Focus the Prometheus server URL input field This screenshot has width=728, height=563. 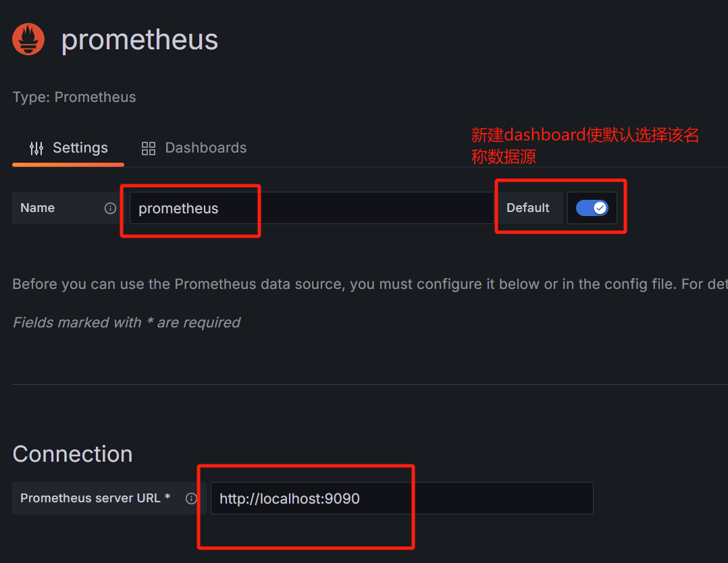point(402,498)
